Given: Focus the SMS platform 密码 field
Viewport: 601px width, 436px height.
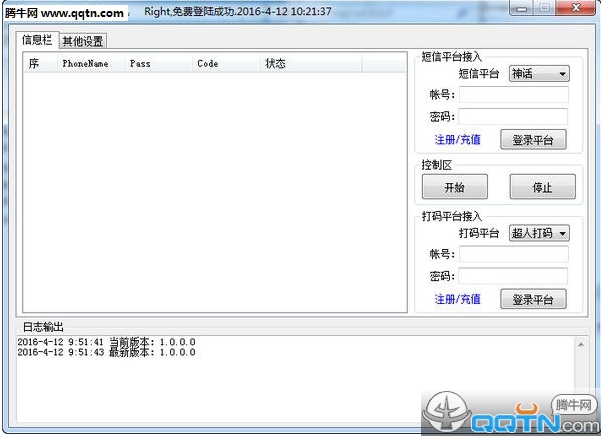Looking at the screenshot, I should point(513,116).
